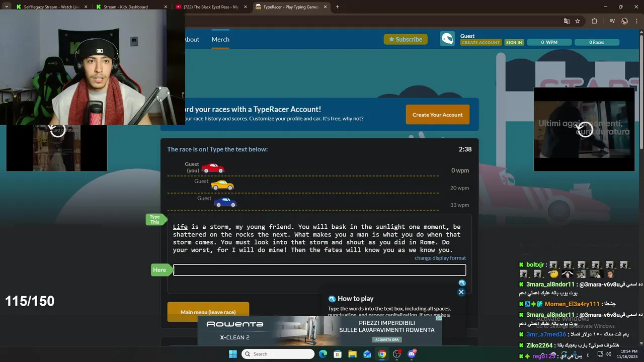This screenshot has width=644, height=362.
Task: Click the 33 wpm speed label
Action: pos(459,205)
